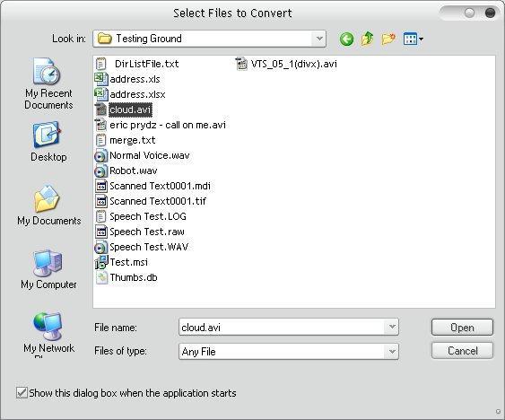Select the file name Speech Test.raw

[x=147, y=232]
